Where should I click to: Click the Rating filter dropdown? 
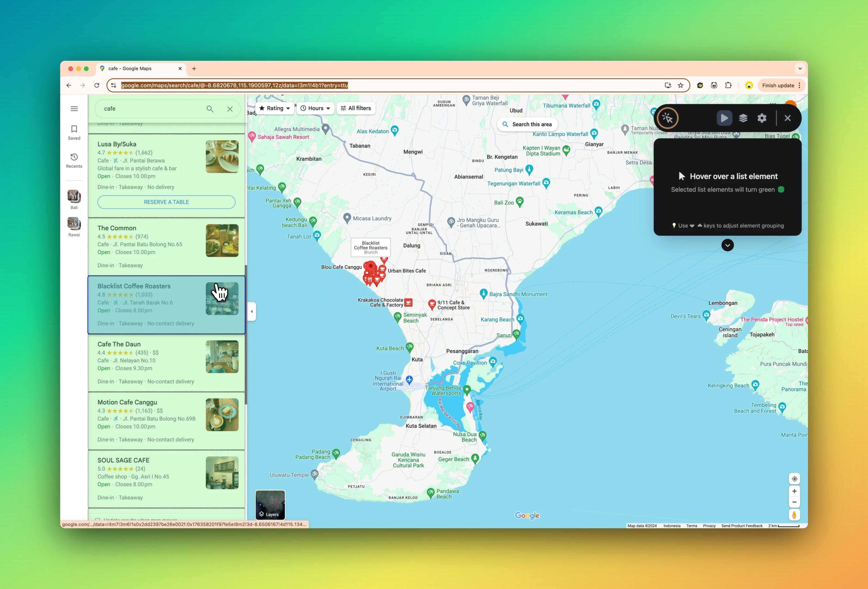[273, 108]
